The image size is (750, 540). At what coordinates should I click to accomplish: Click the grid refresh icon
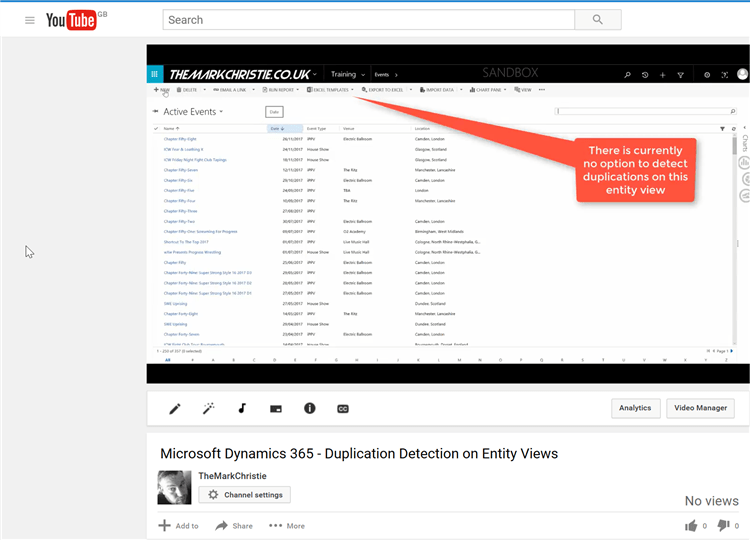[733, 129]
